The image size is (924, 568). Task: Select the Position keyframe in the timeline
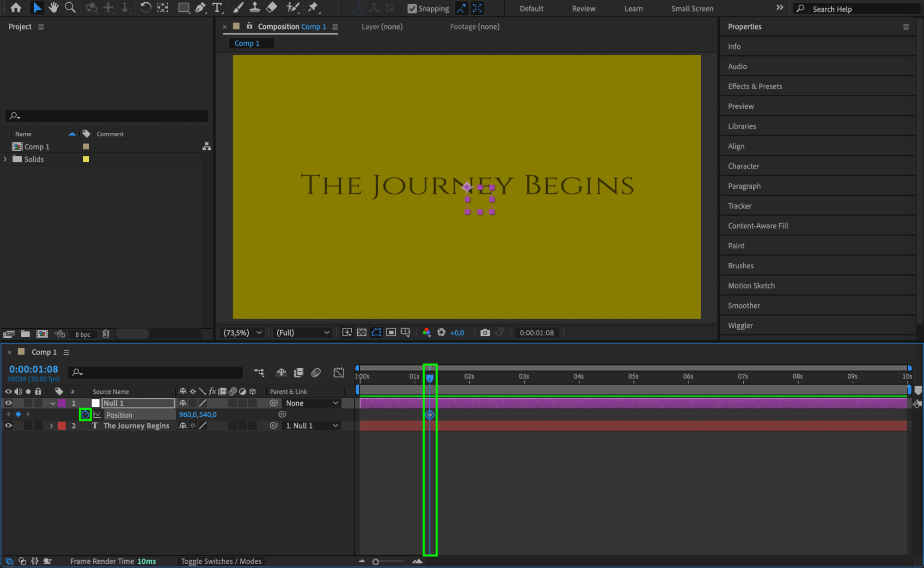click(429, 415)
